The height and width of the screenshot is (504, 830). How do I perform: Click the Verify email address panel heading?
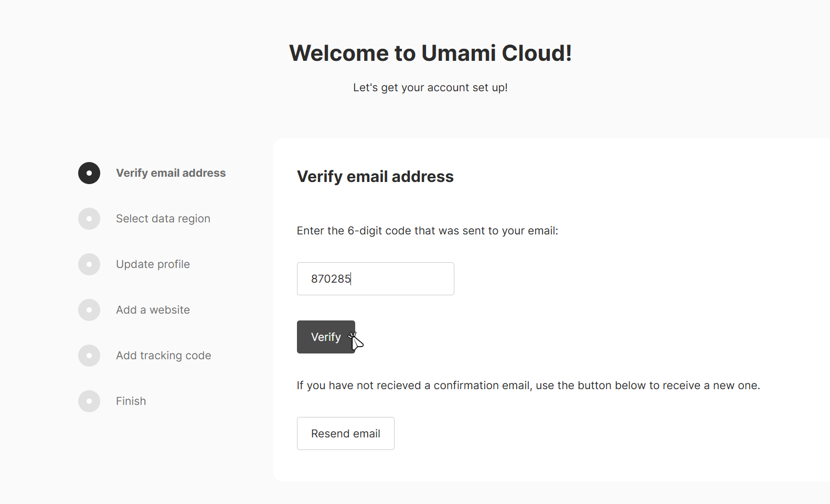(375, 177)
